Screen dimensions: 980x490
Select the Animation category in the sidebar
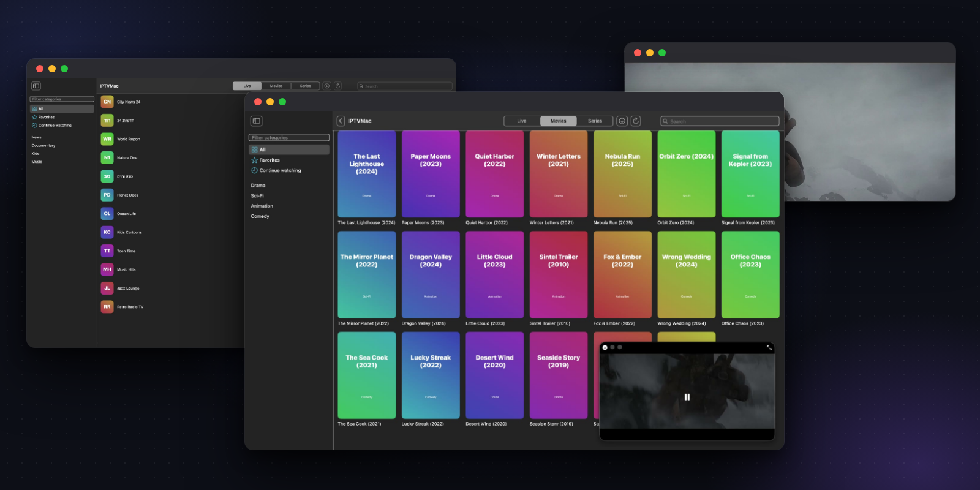pyautogui.click(x=262, y=206)
